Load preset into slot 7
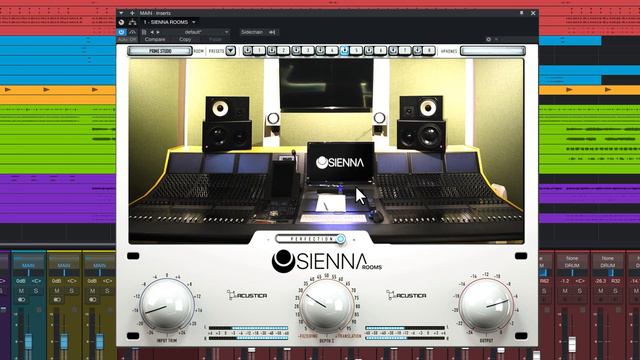The width and height of the screenshot is (640, 360). [x=393, y=51]
